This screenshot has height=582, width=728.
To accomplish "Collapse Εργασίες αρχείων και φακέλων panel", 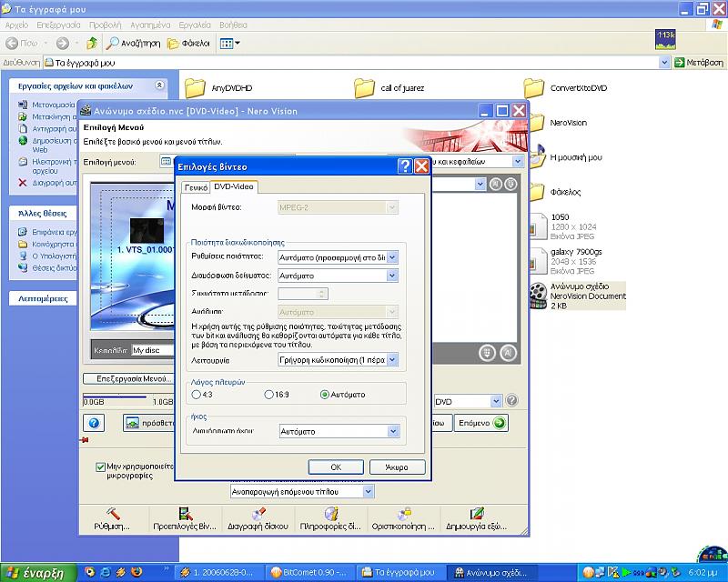I will coord(159,85).
